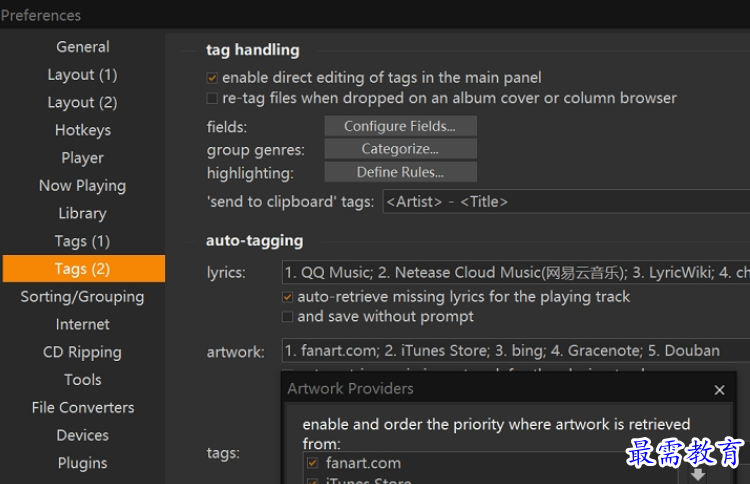This screenshot has height=484, width=750.
Task: Open Hotkeys preferences
Action: (x=83, y=130)
